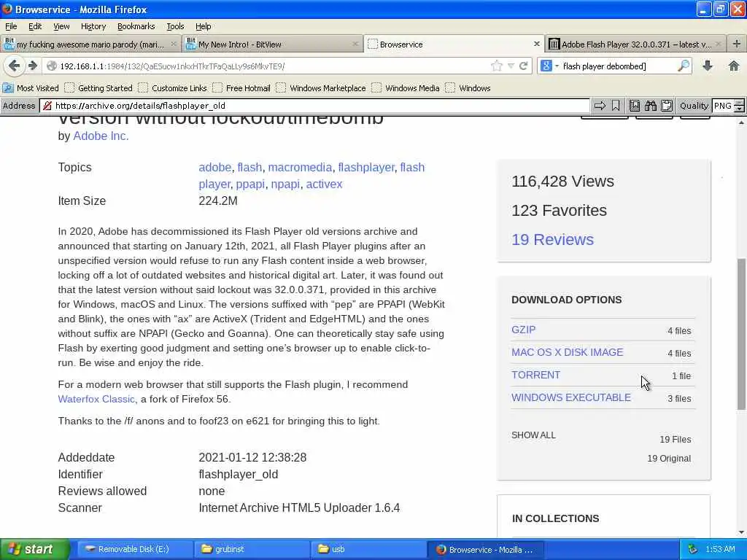This screenshot has height=560, width=747.
Task: Click the system tray icon beside clock
Action: coord(693,549)
